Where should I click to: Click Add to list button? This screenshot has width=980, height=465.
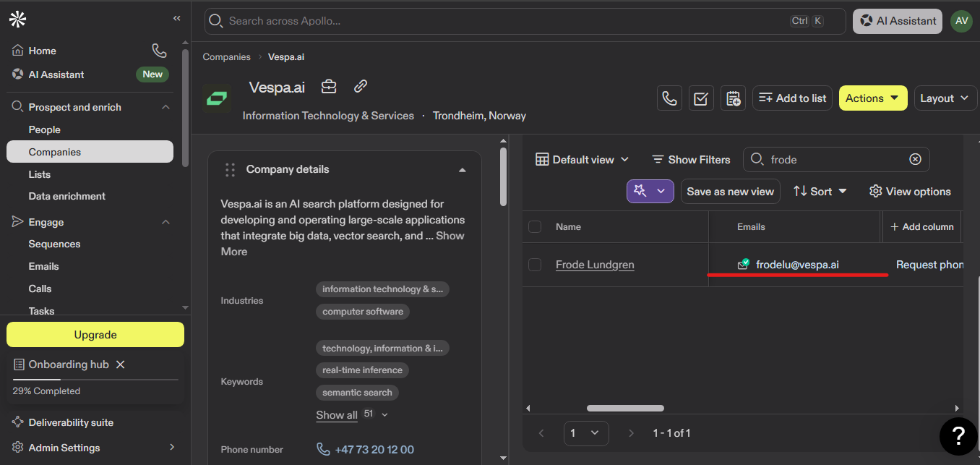792,98
